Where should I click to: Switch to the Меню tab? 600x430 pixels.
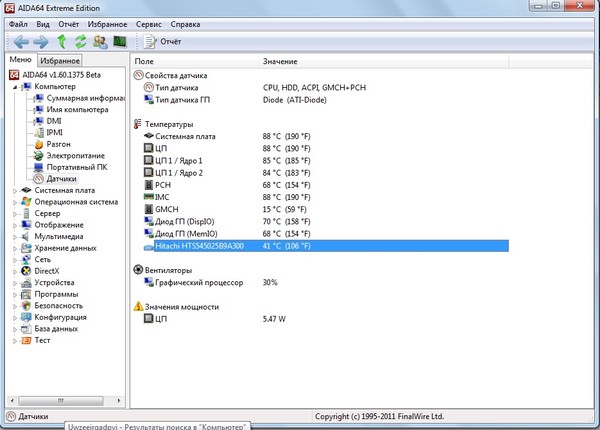coord(21,59)
